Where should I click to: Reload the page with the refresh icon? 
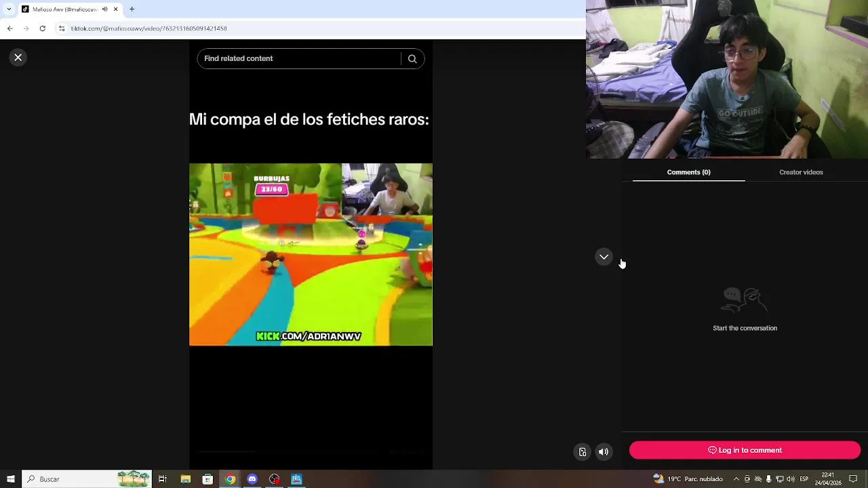point(42,28)
